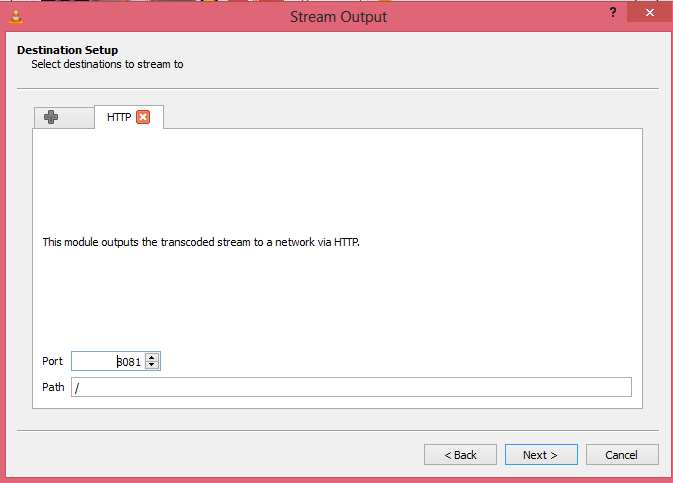Image resolution: width=673 pixels, height=483 pixels.
Task: Decrease port number with down arrow
Action: click(152, 365)
